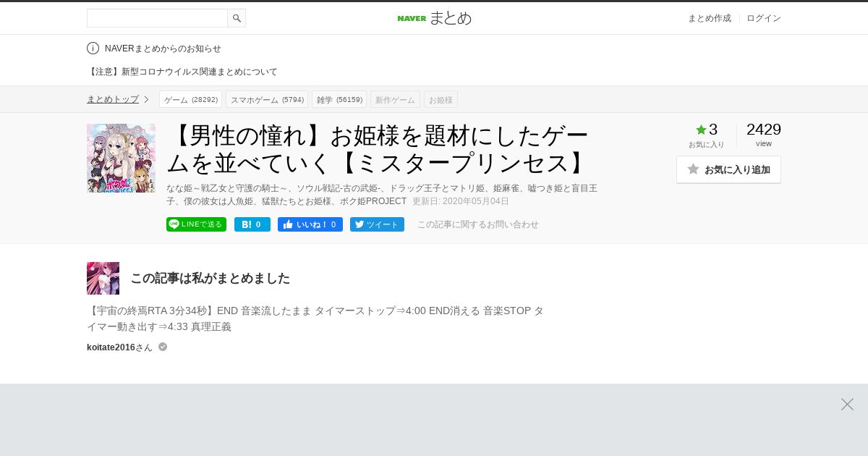Click the search input field
This screenshot has height=456, width=868.
tap(157, 18)
